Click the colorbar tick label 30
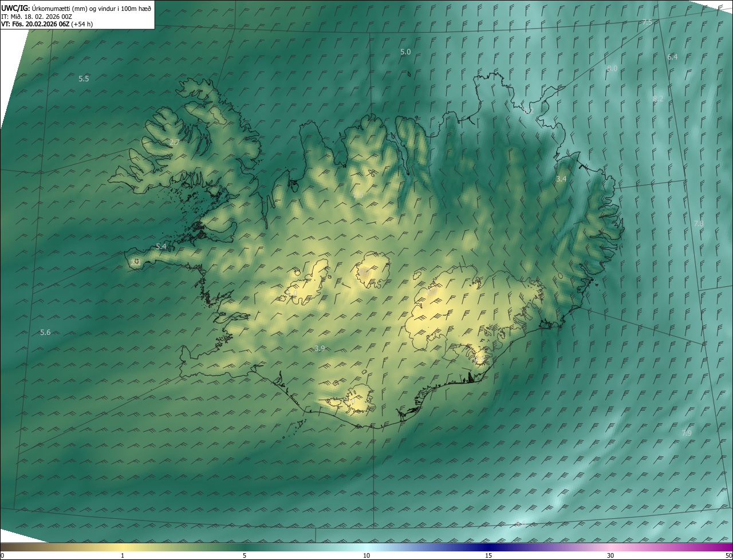Viewport: 733px width, 560px height. [610, 555]
